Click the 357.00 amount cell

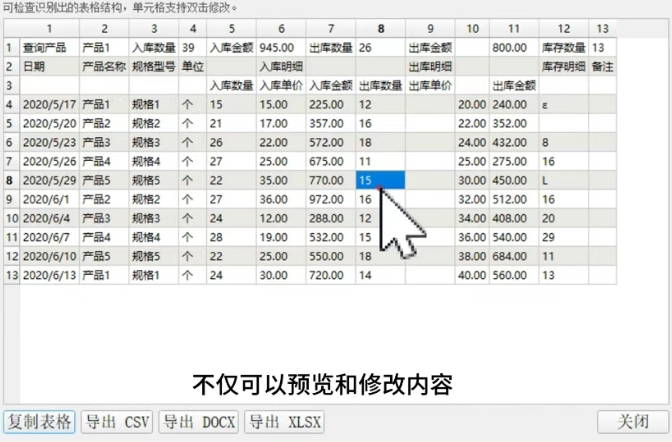coord(331,123)
